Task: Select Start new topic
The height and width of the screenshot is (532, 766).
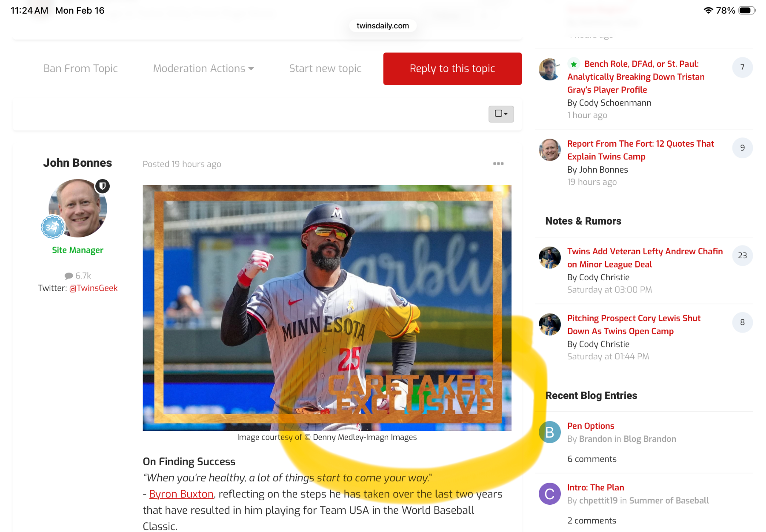Action: click(x=325, y=68)
